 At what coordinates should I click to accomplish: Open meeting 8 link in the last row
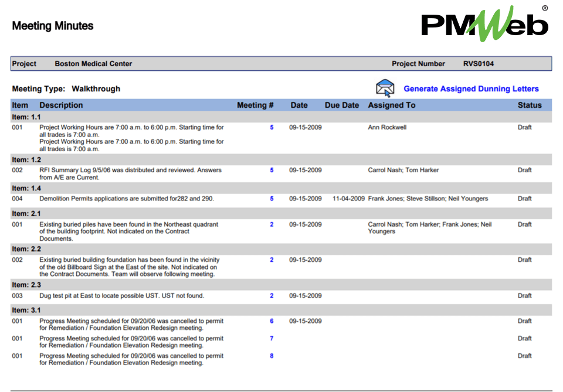pos(272,355)
